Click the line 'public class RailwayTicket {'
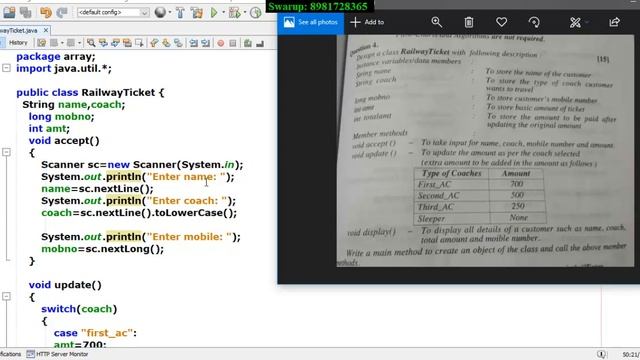Screen dimensions: 640x360 click(x=90, y=93)
